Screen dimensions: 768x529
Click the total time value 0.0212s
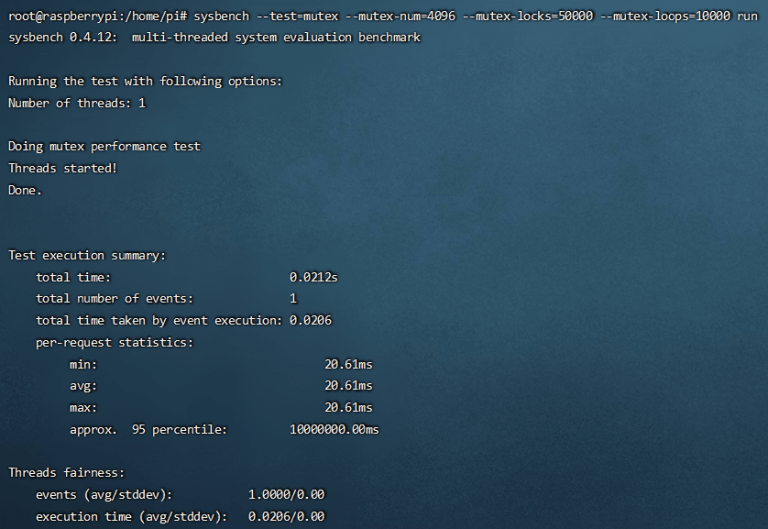click(x=313, y=277)
